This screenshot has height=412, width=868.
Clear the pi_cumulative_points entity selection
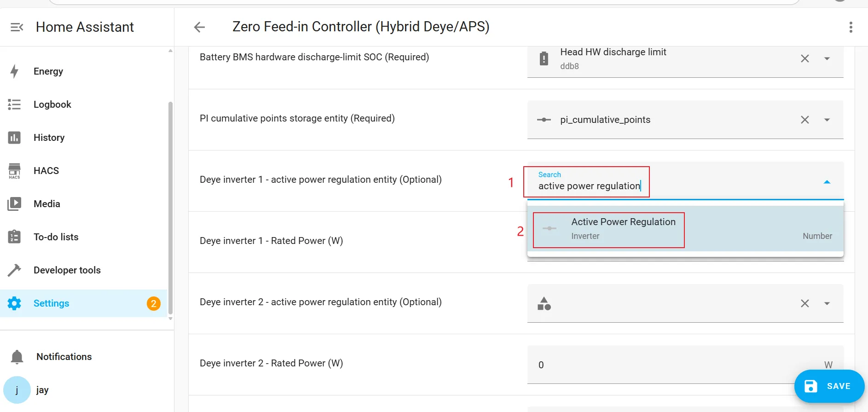click(804, 120)
